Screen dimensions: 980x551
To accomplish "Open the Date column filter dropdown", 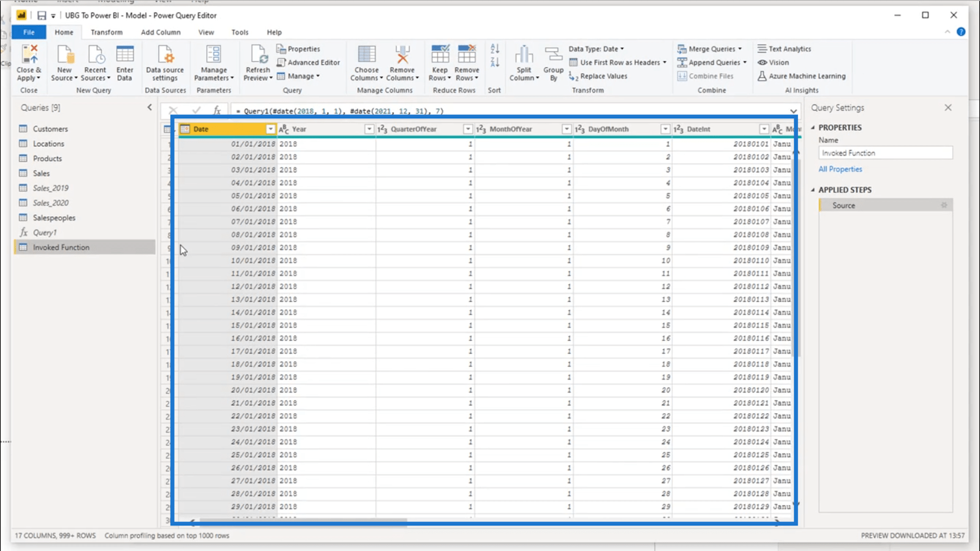I will (270, 129).
